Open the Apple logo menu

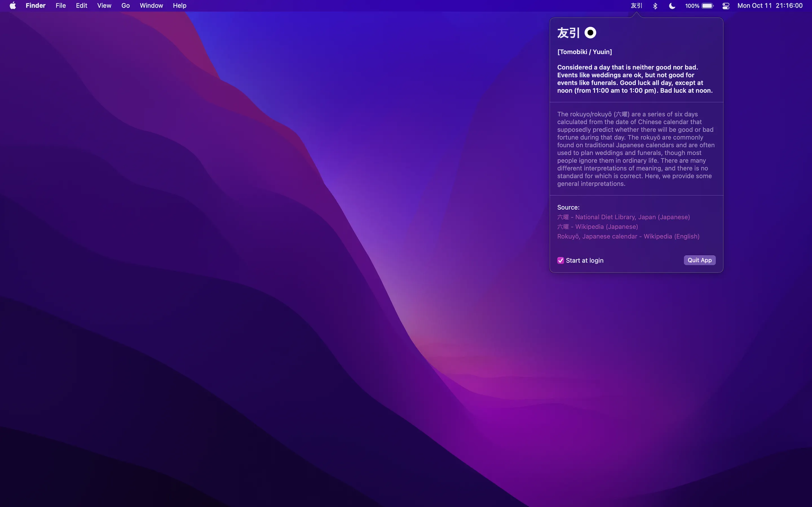(x=13, y=6)
